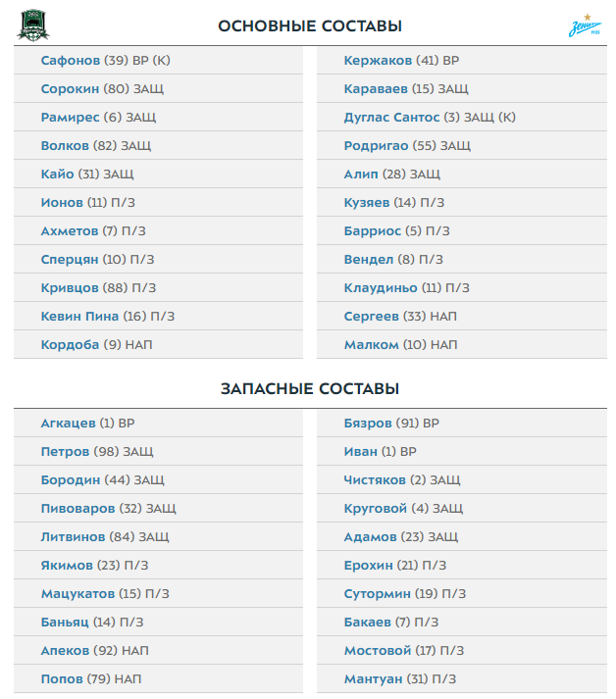The width and height of the screenshot is (616, 699).
Task: Click substitute goalkeeper Агкацев
Action: 68,424
